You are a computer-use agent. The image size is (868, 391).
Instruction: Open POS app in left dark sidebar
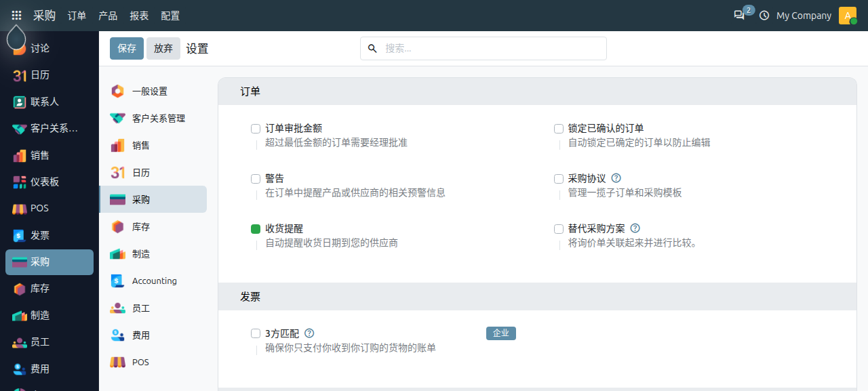pyautogui.click(x=50, y=209)
